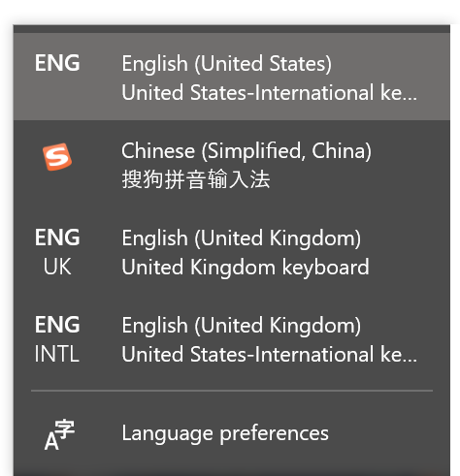Switch to Chinese (Simplified, China) input
The width and height of the screenshot is (460, 476).
point(246,151)
